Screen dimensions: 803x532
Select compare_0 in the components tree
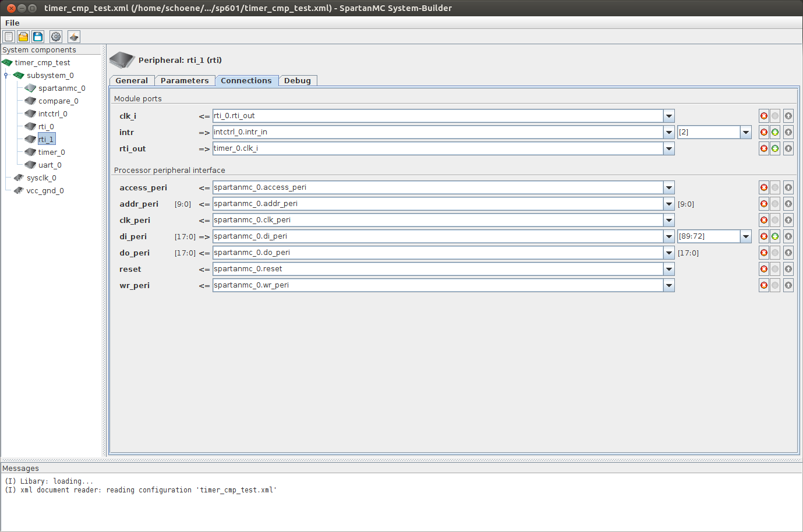58,101
